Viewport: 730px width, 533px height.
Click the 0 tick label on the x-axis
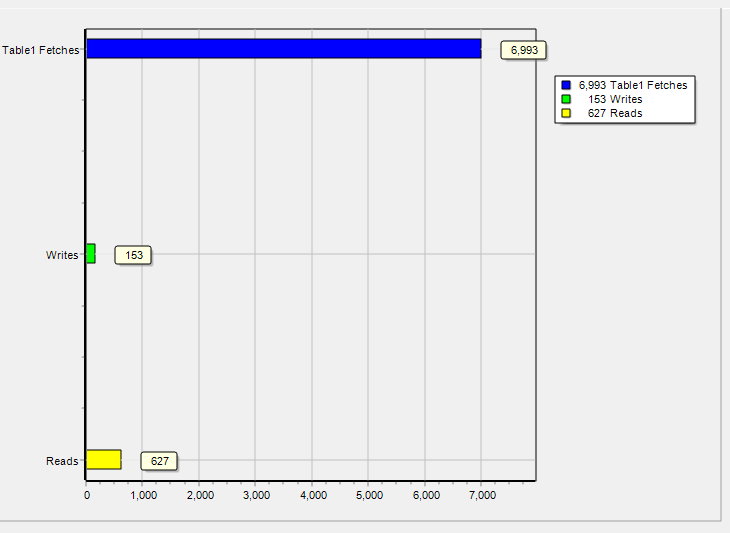(x=87, y=495)
